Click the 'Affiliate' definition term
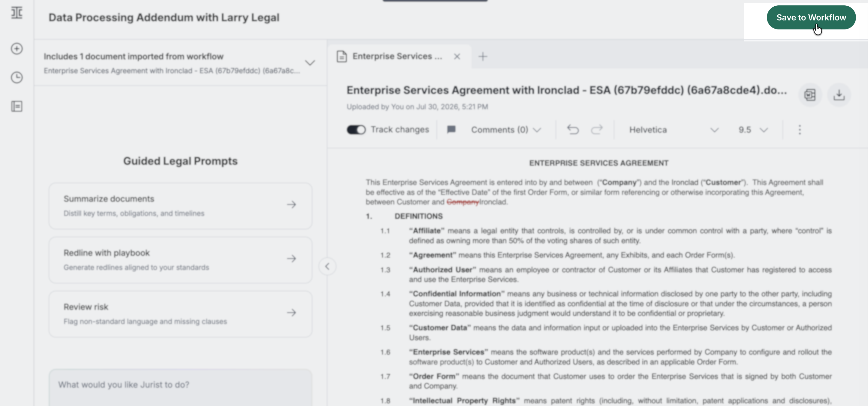The width and height of the screenshot is (868, 406). (426, 231)
